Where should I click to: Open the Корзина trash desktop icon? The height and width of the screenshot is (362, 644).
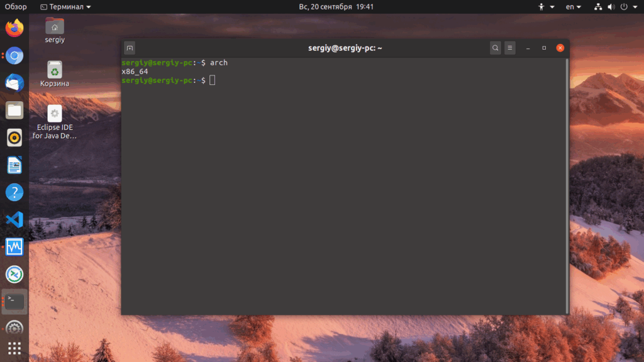[x=55, y=74]
